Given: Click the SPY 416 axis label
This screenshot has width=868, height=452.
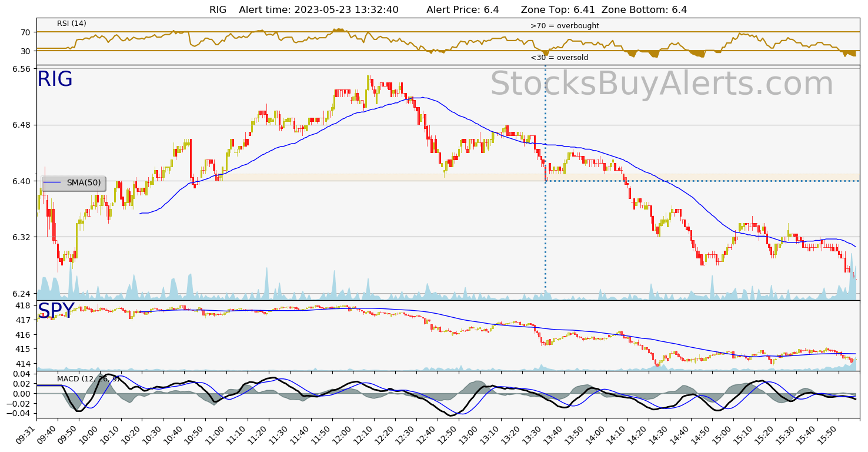Looking at the screenshot, I should coord(24,335).
